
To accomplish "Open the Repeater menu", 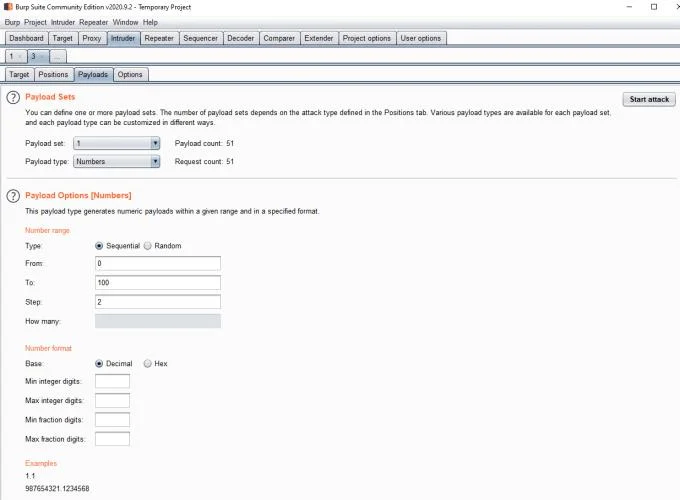I will point(93,22).
